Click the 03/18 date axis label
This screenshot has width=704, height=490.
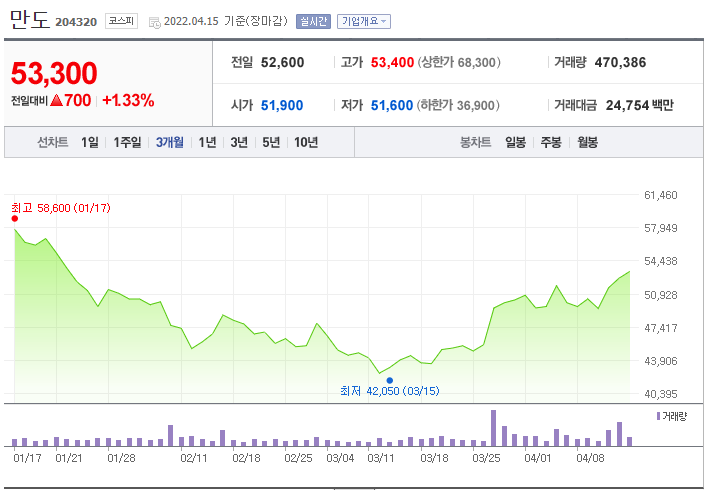(434, 459)
